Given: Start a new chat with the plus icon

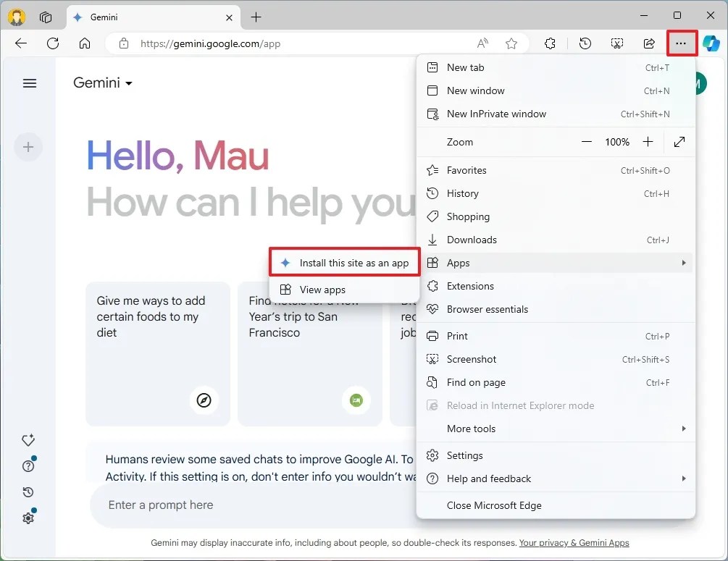Looking at the screenshot, I should click(x=28, y=147).
